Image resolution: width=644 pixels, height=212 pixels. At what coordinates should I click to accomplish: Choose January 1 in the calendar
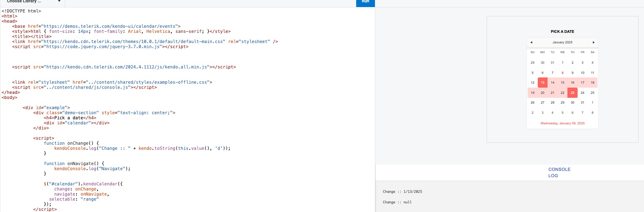point(562,63)
